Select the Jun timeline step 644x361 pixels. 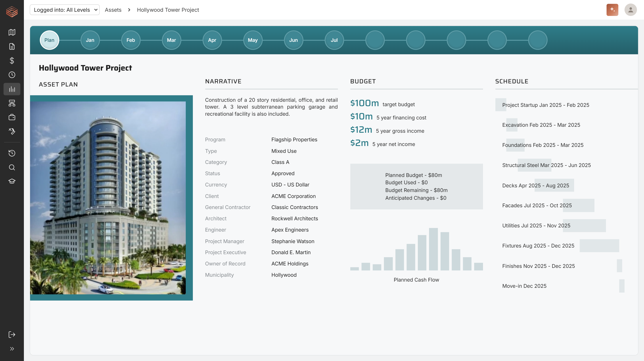(293, 40)
